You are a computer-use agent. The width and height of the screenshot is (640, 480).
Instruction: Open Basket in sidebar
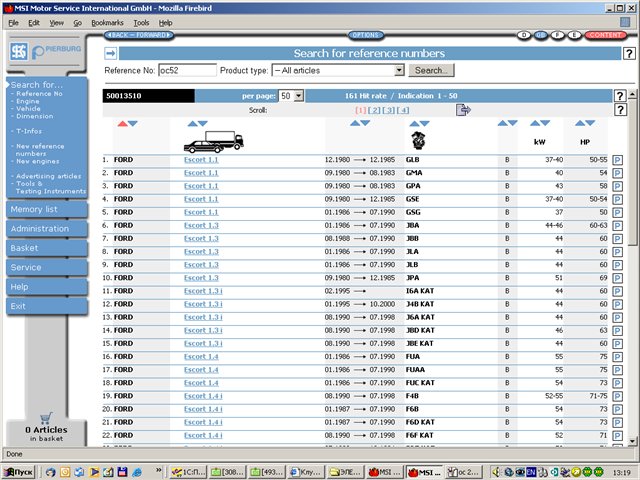pos(47,248)
